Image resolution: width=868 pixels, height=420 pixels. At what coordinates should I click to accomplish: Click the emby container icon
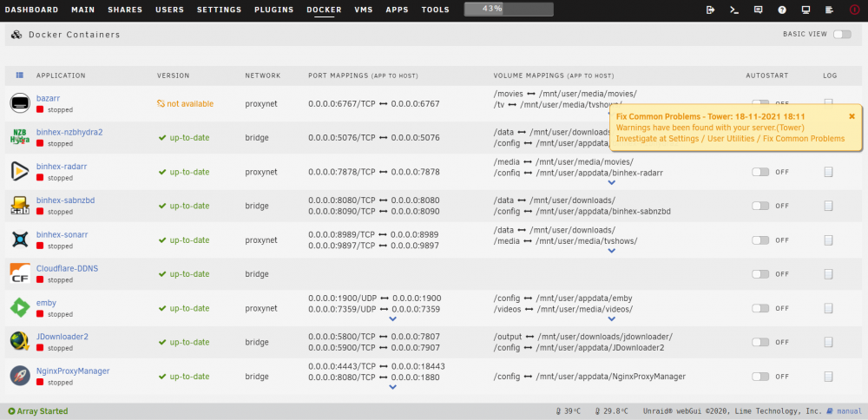tap(19, 308)
